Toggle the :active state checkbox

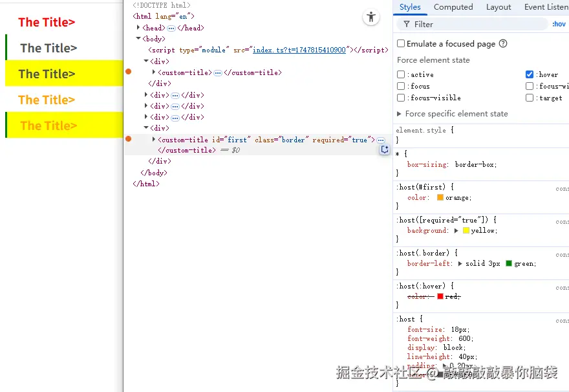pyautogui.click(x=401, y=74)
